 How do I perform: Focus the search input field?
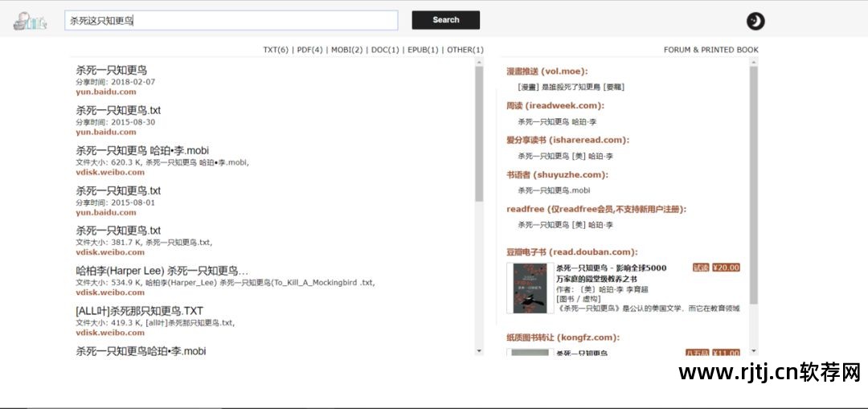tap(231, 20)
